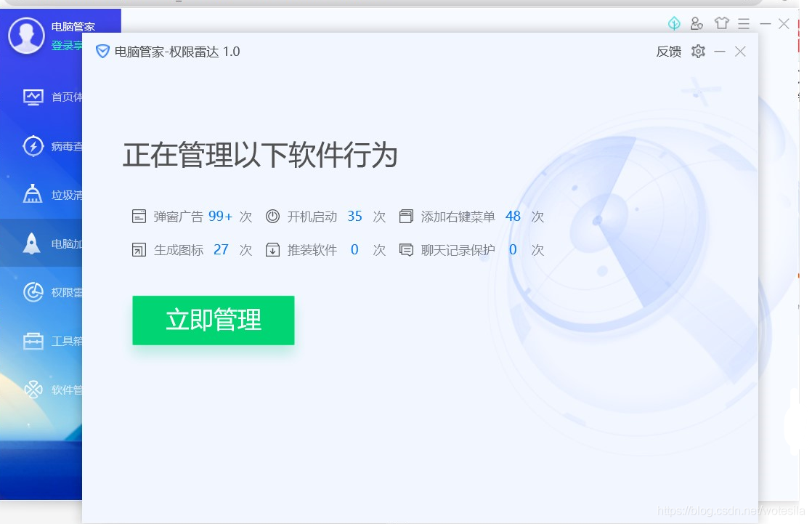Select the 0 count for 聊天记录保护
The width and height of the screenshot is (812, 524).
(513, 250)
